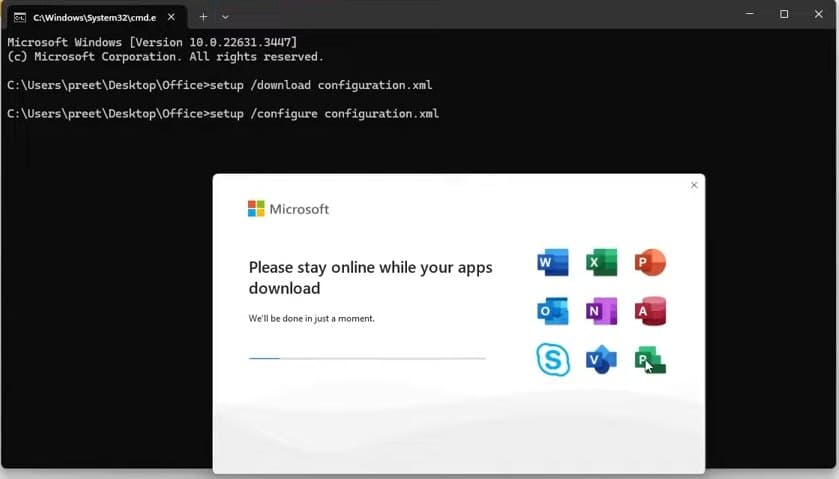Click the Word app icon
Image resolution: width=839 pixels, height=479 pixels.
[x=553, y=262]
